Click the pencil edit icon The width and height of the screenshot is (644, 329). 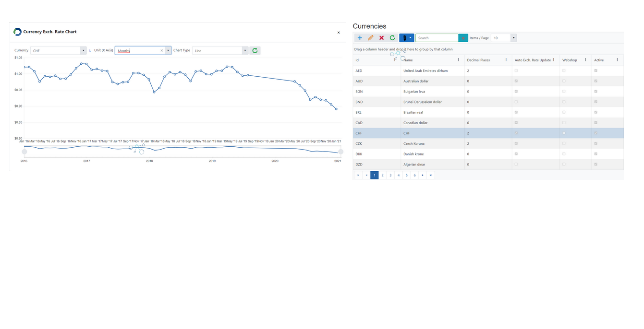point(371,38)
